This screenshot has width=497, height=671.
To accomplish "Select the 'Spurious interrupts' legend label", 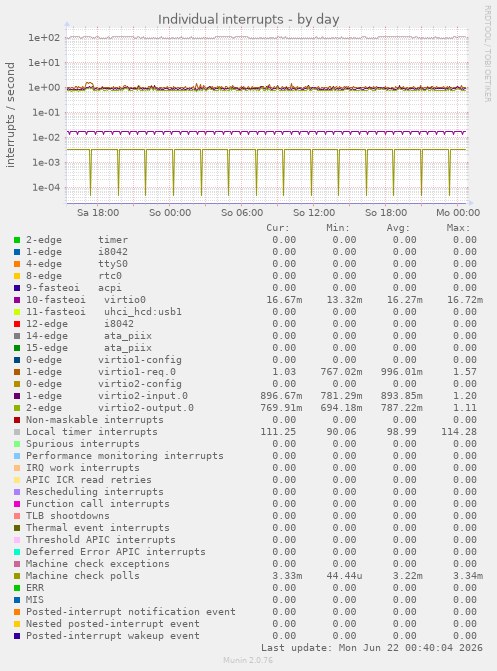I will pos(83,444).
